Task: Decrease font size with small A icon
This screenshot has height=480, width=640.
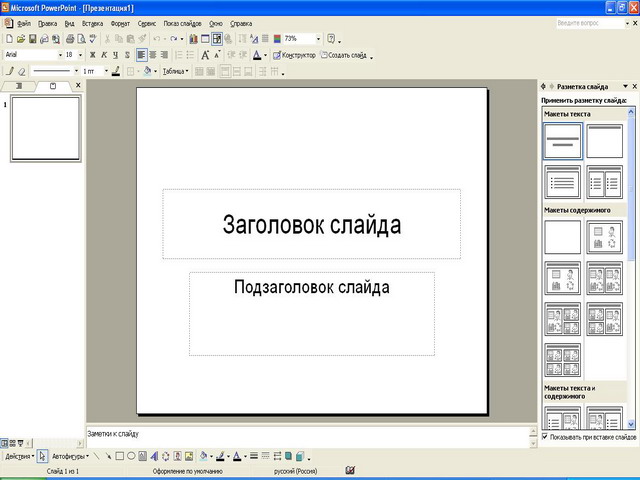Action: point(217,54)
